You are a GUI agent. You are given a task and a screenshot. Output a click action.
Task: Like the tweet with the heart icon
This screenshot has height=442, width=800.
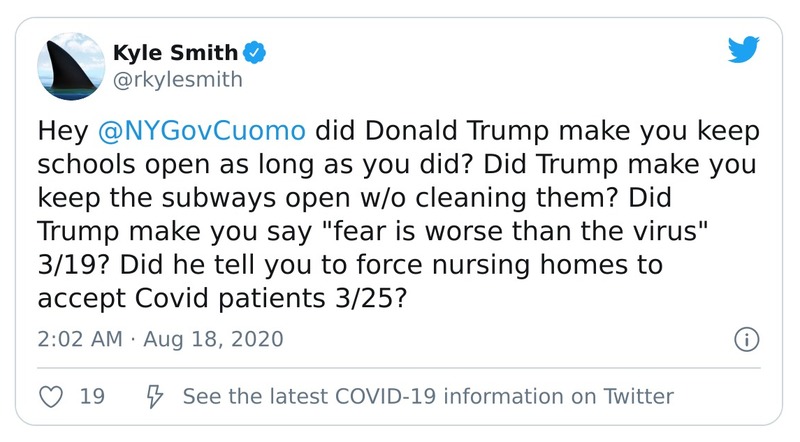51,396
